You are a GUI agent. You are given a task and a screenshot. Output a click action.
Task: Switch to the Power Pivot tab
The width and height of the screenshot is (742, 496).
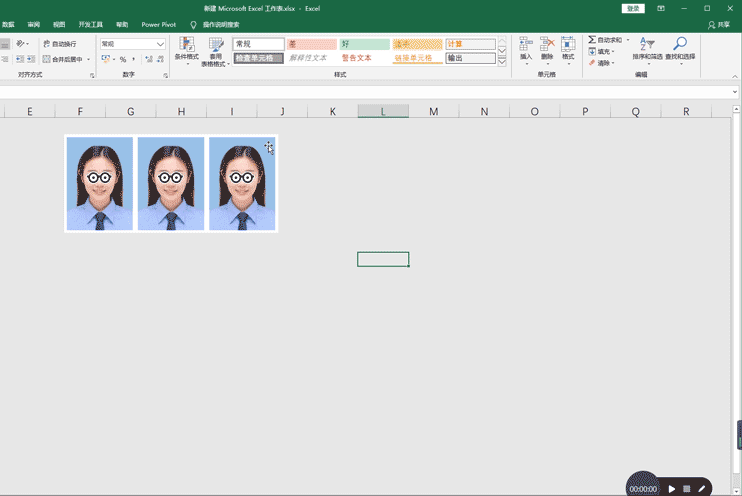tap(158, 24)
